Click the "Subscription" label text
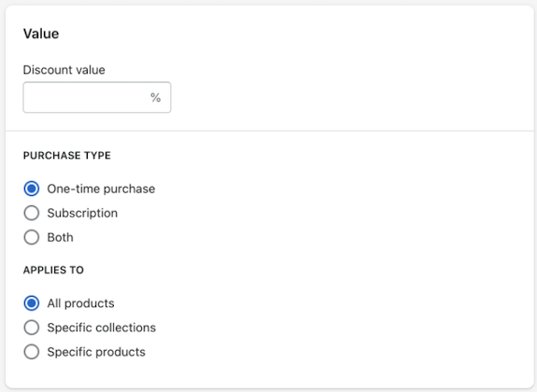The image size is (537, 392). click(82, 214)
